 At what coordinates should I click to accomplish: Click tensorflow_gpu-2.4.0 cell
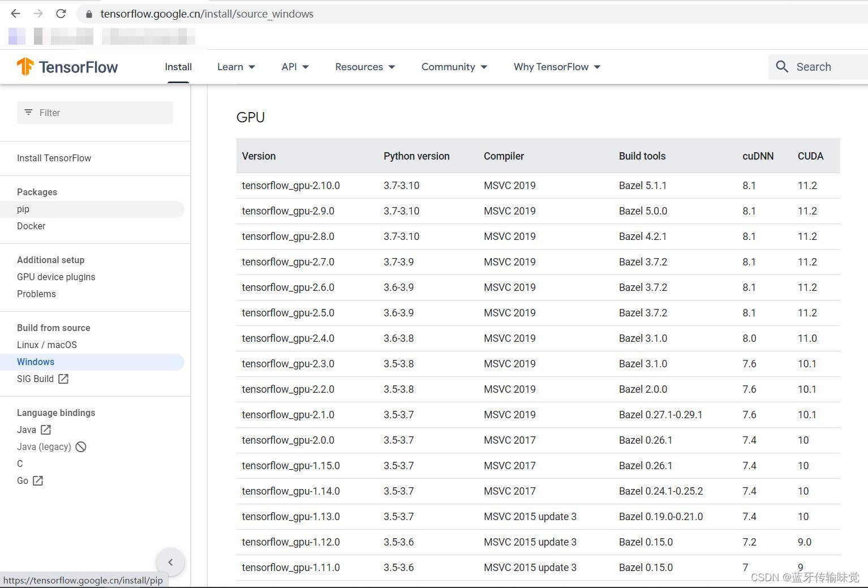(x=288, y=338)
